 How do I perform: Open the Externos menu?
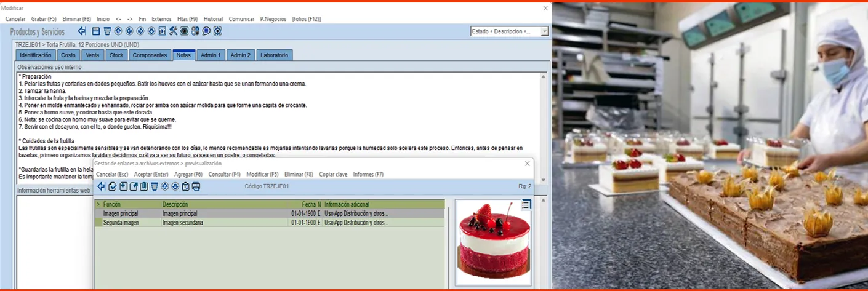[x=161, y=19]
